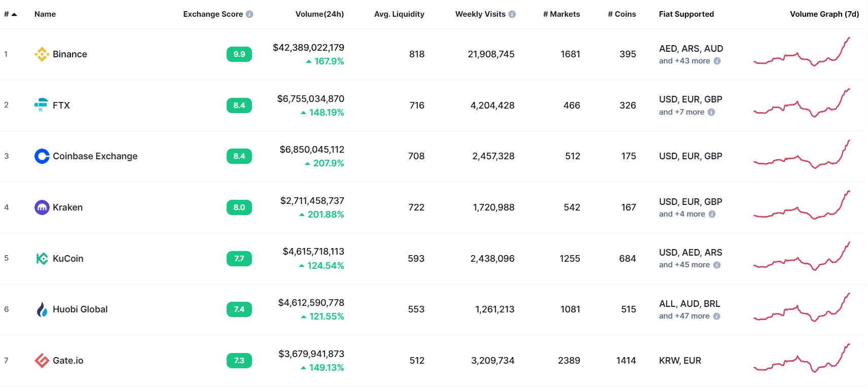Click KuCoin's 7.7 score badge
The width and height of the screenshot is (868, 387).
[239, 259]
